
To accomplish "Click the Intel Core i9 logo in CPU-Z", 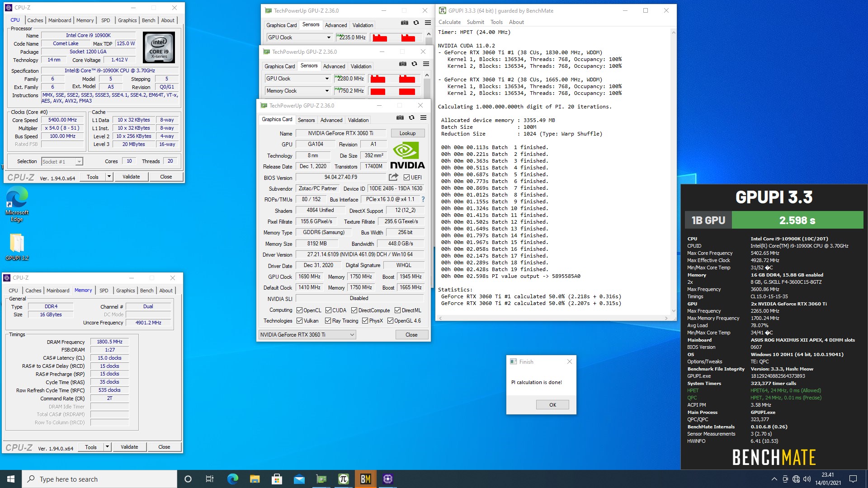I will (x=159, y=47).
